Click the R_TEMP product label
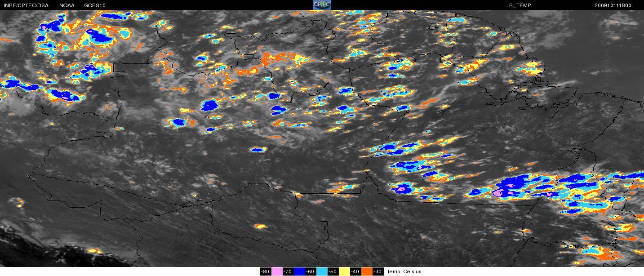644x276 pixels. coord(520,5)
